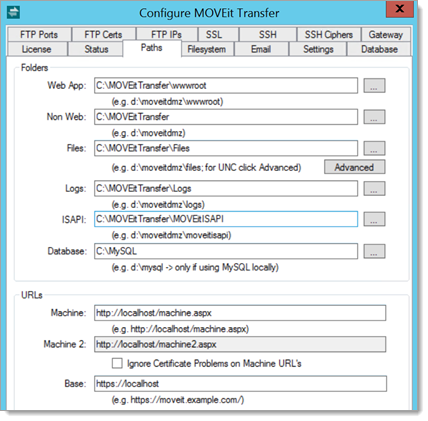The width and height of the screenshot is (428, 421).
Task: Go to the Database tab
Action: pos(379,49)
